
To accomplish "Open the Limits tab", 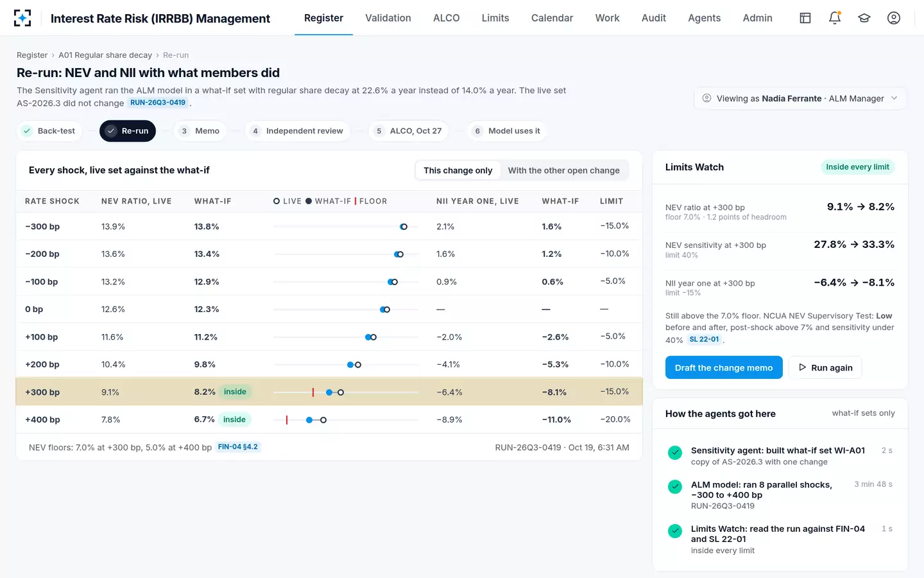I will (495, 18).
